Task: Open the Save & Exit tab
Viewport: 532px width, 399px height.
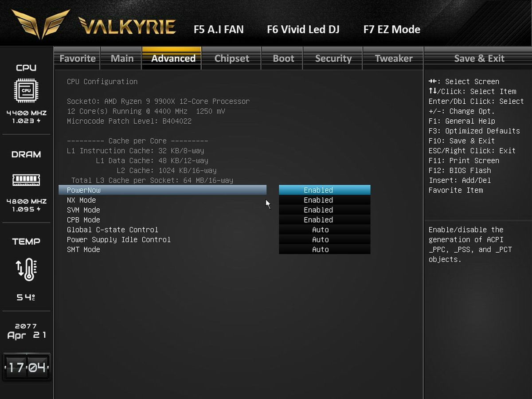Action: tap(479, 58)
